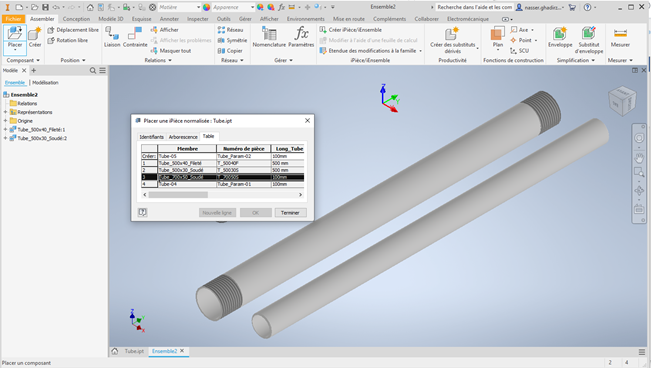Activate the Contrainte tool
Viewport: 651px width, 368px height.
click(x=135, y=37)
